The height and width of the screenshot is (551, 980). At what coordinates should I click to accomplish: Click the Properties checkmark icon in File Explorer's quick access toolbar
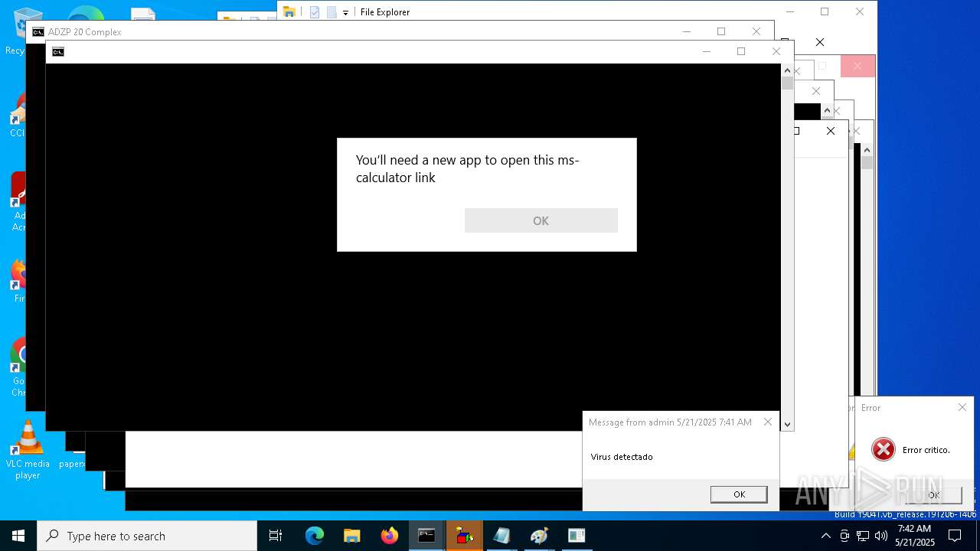coord(315,12)
